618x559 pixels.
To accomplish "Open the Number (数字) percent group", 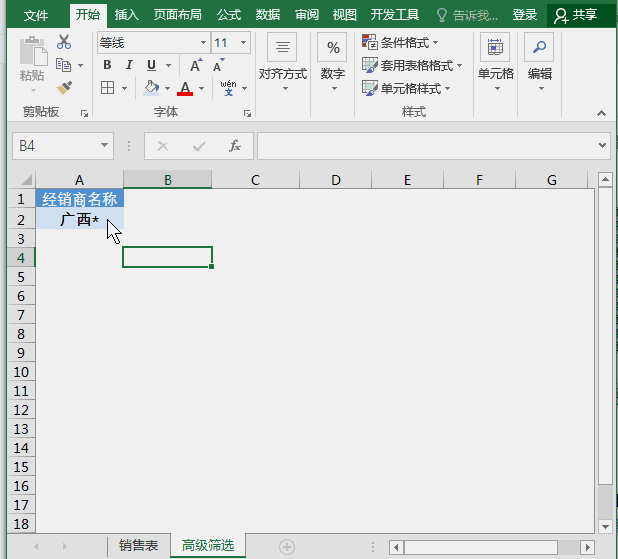I will coord(332,63).
